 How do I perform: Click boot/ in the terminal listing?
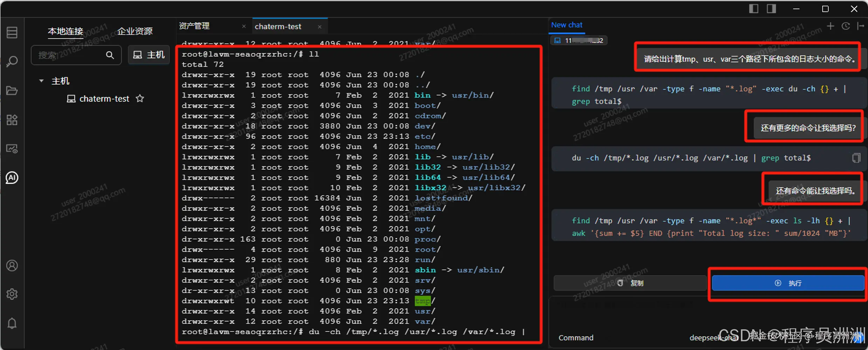point(428,105)
